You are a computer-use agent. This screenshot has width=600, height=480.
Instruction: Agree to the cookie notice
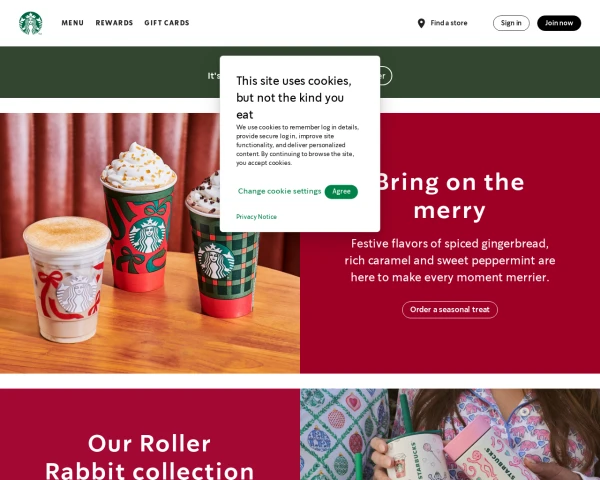341,191
